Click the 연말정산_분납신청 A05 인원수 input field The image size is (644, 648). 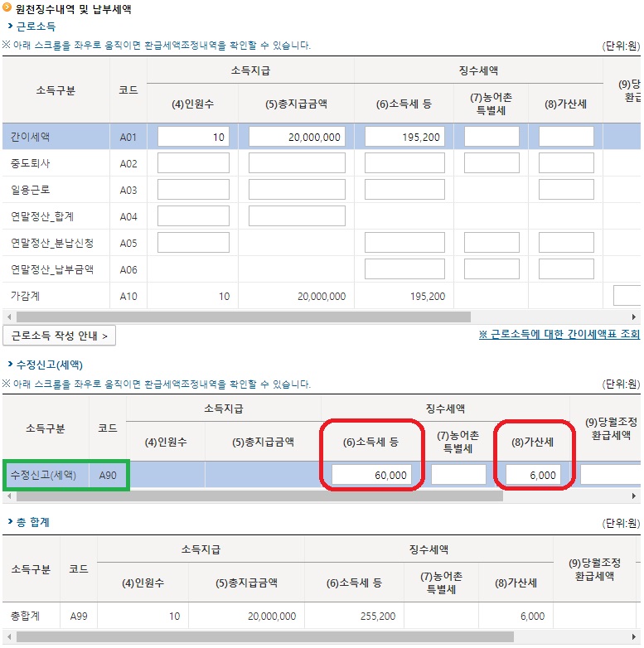coord(193,243)
